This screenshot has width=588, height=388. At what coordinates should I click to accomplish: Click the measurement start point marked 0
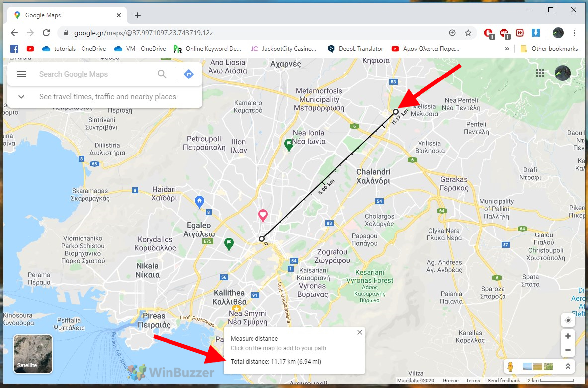click(262, 239)
